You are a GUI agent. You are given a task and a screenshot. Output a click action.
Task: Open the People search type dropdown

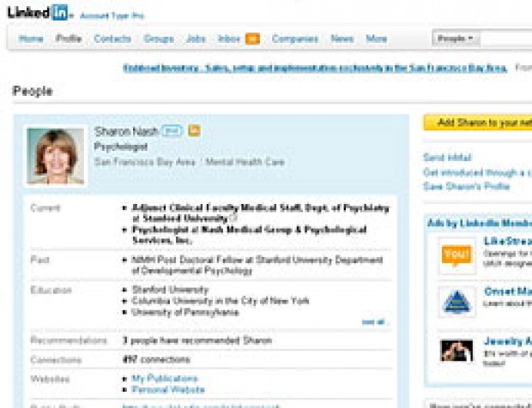[456, 39]
